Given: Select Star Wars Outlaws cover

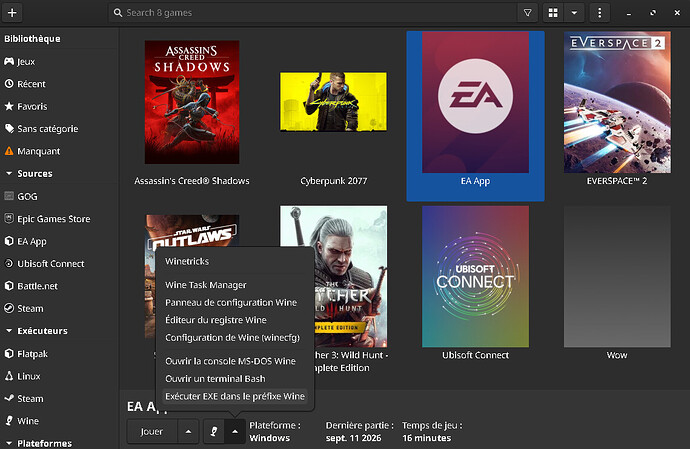Looking at the screenshot, I should 192,232.
